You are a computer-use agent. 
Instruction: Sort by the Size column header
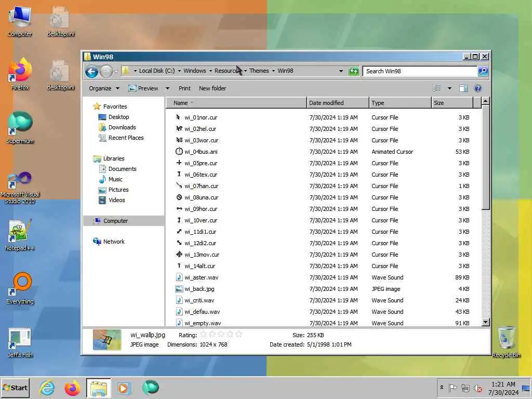pyautogui.click(x=452, y=103)
